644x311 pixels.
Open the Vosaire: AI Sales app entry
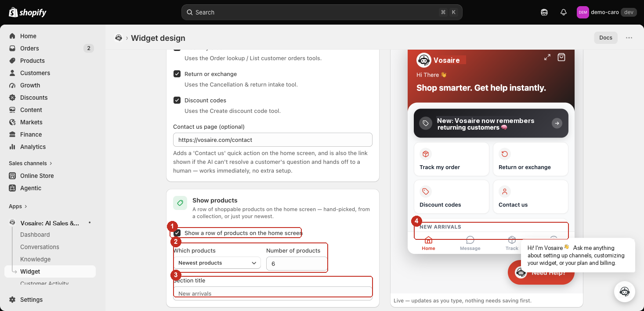click(50, 223)
